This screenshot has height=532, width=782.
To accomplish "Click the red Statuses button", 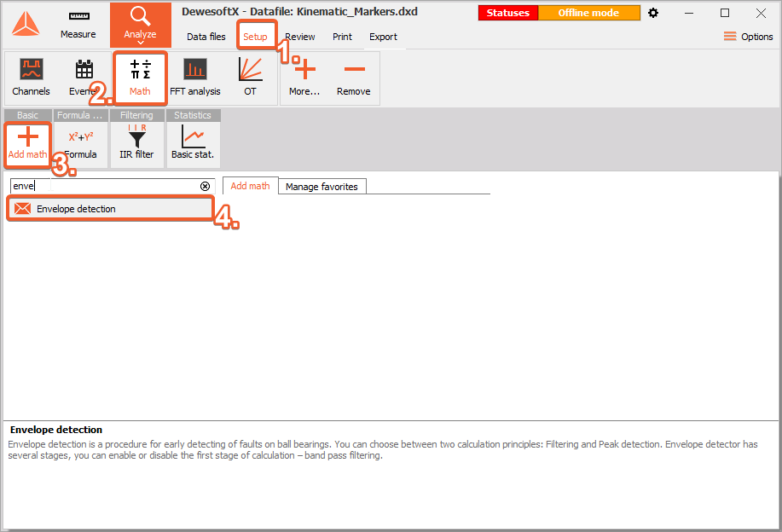I will click(x=507, y=13).
